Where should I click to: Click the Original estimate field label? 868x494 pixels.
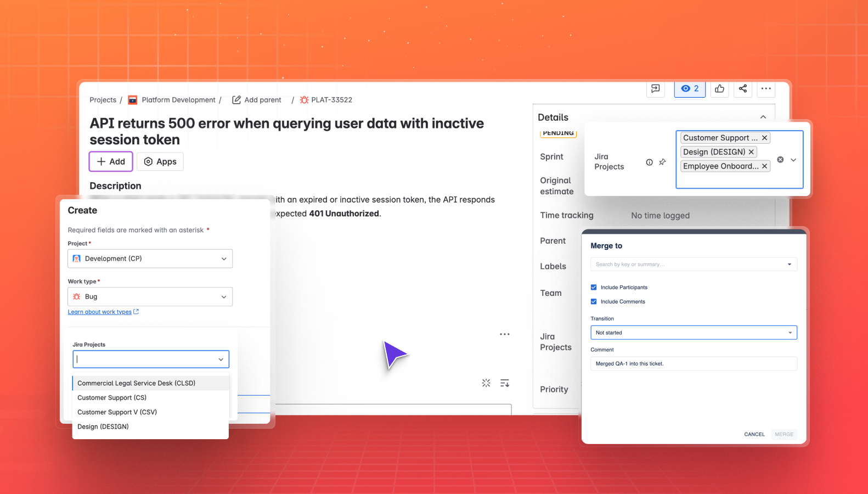pos(557,186)
